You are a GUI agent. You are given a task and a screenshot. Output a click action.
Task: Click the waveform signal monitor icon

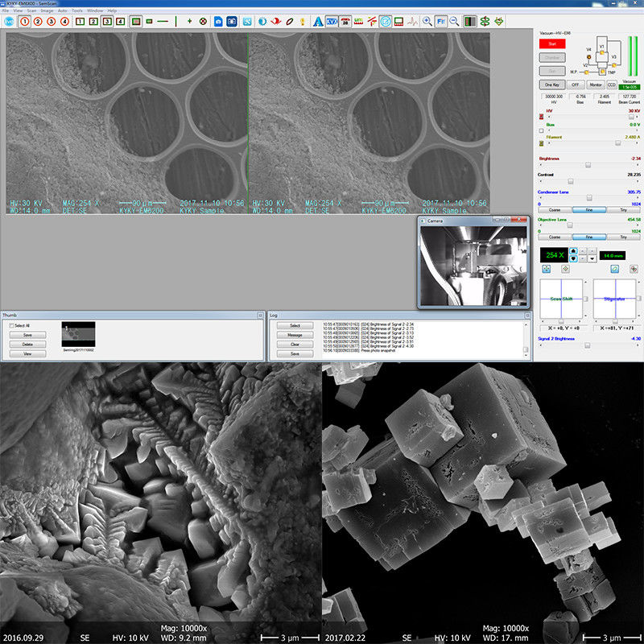412,22
